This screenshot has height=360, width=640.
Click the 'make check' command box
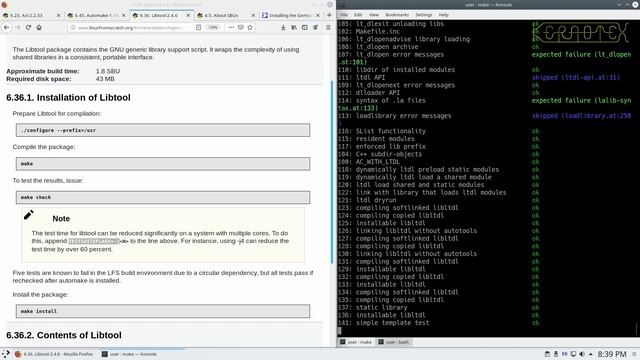pos(163,197)
